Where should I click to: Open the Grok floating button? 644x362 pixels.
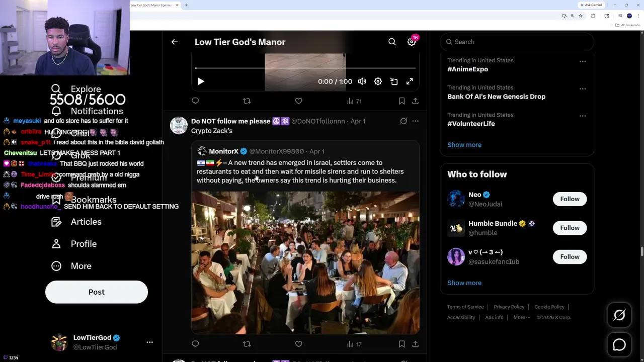[619, 315]
